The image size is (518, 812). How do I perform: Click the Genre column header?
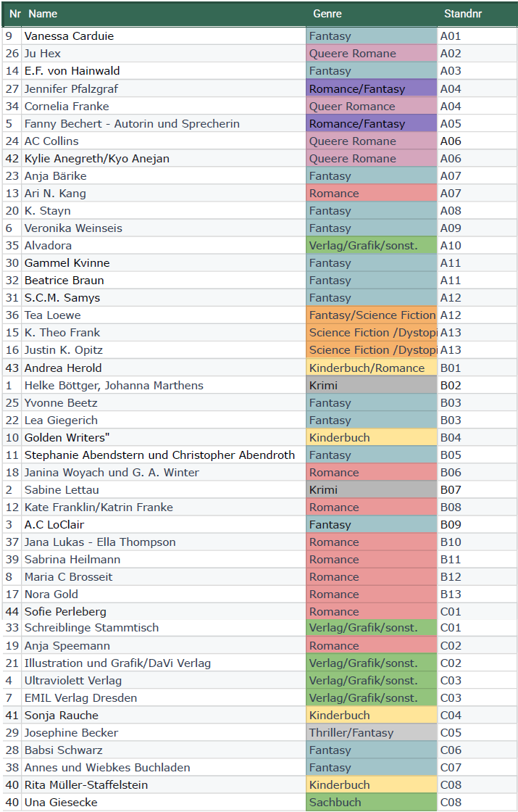327,14
